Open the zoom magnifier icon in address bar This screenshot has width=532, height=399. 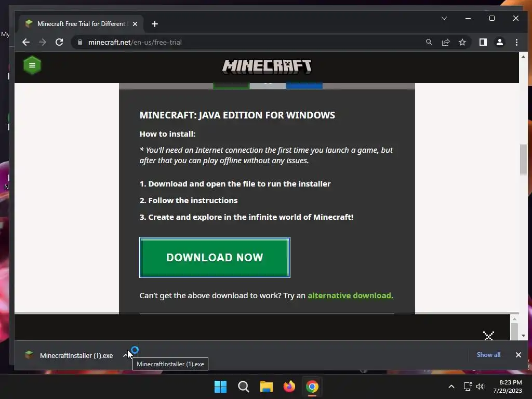click(429, 42)
